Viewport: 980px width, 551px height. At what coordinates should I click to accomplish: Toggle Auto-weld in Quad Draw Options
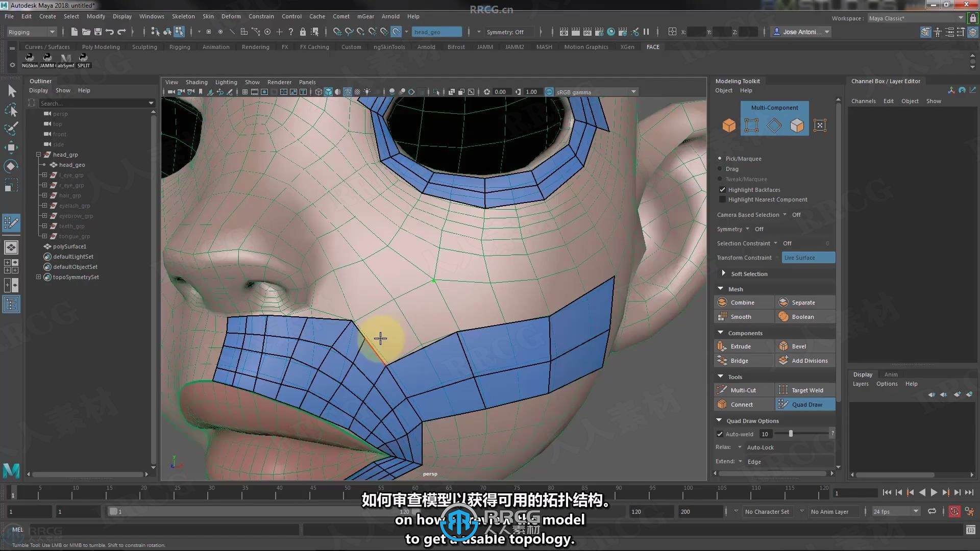721,433
